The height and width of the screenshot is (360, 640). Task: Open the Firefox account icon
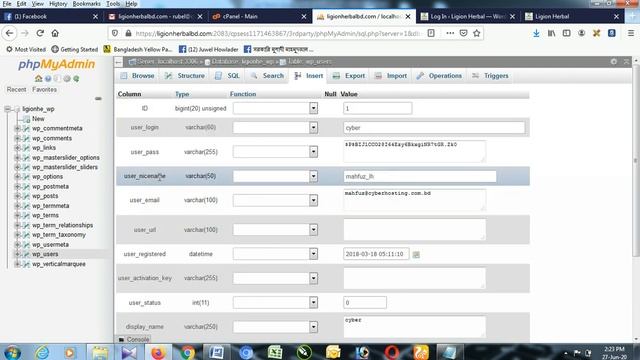pyautogui.click(x=581, y=33)
